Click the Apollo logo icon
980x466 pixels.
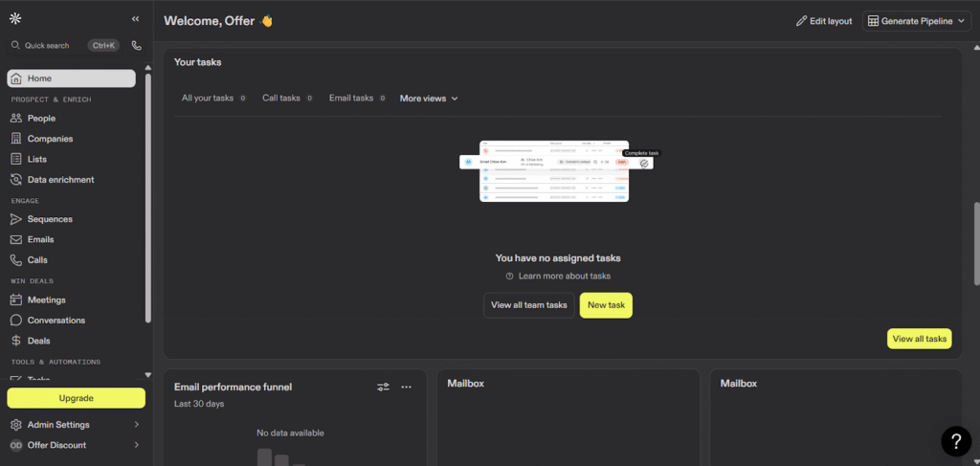[15, 18]
